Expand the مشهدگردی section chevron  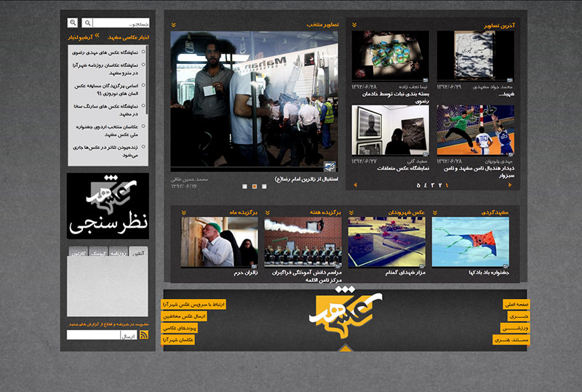(435, 212)
